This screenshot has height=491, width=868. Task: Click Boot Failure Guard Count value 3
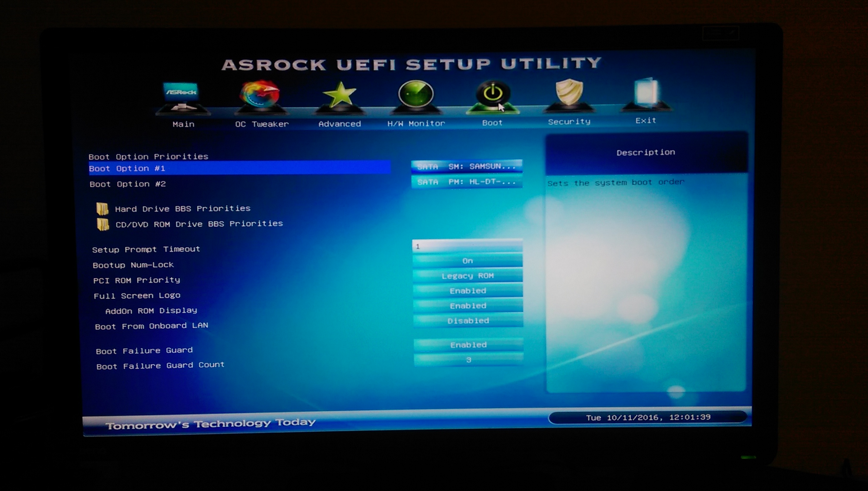click(x=469, y=360)
